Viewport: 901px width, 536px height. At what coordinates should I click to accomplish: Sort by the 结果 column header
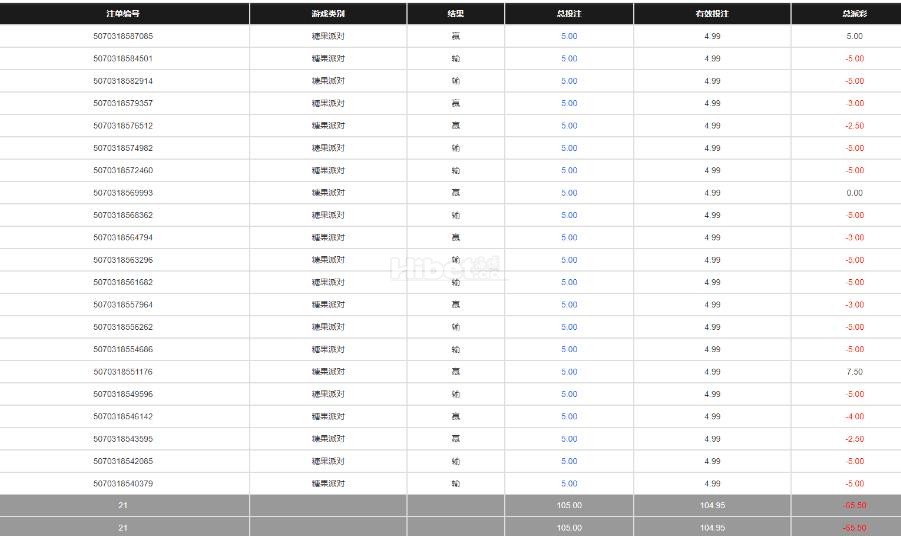tap(456, 14)
